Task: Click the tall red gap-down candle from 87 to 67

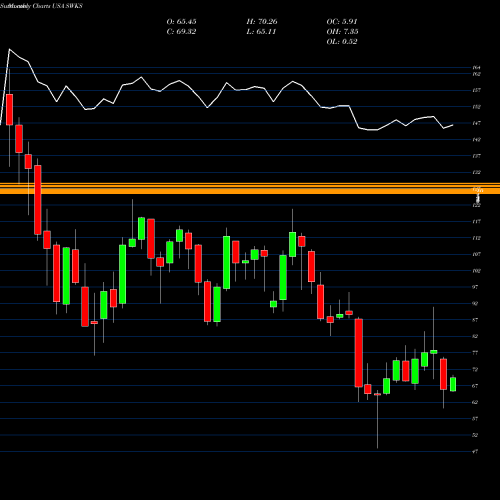Action: 359,353
